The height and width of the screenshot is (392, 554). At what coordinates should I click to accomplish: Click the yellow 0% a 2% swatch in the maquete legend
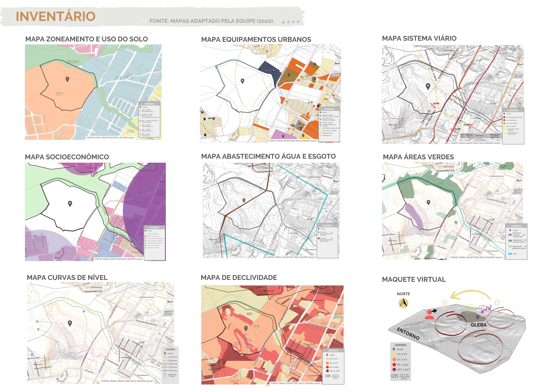(394, 354)
